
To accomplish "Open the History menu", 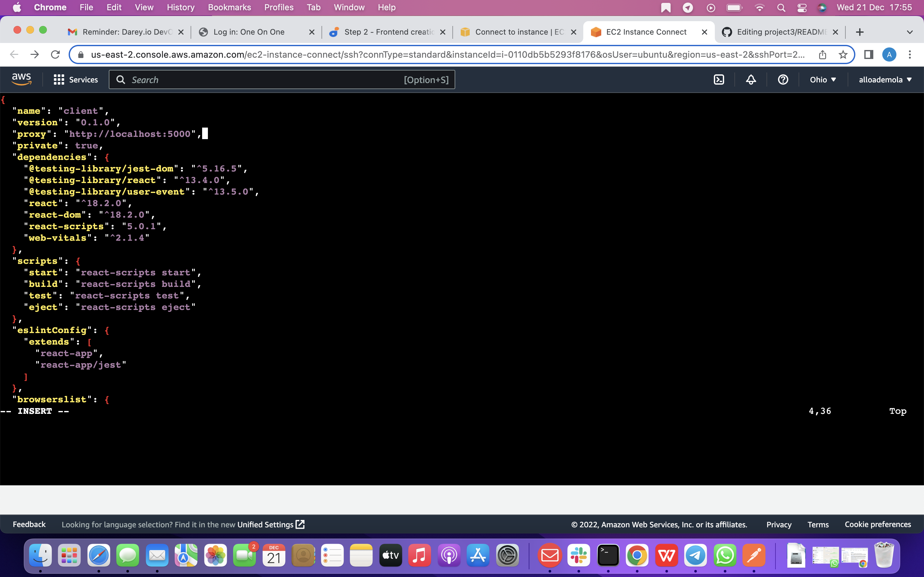I will click(180, 7).
